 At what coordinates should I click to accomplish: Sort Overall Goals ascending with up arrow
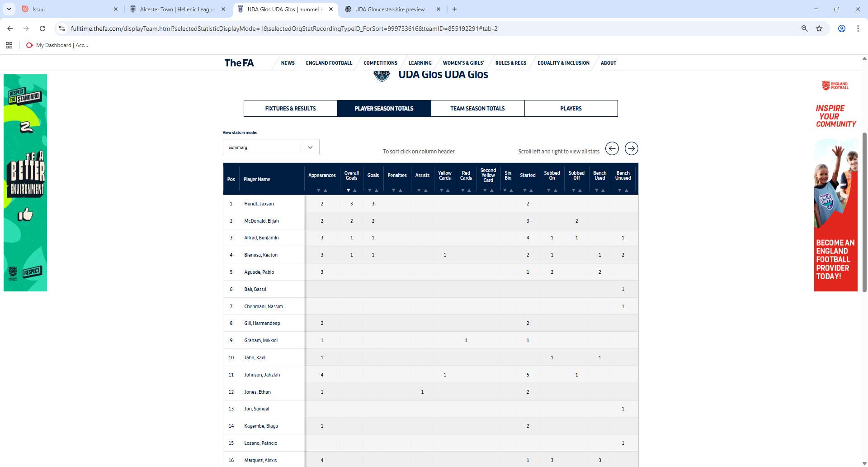355,191
